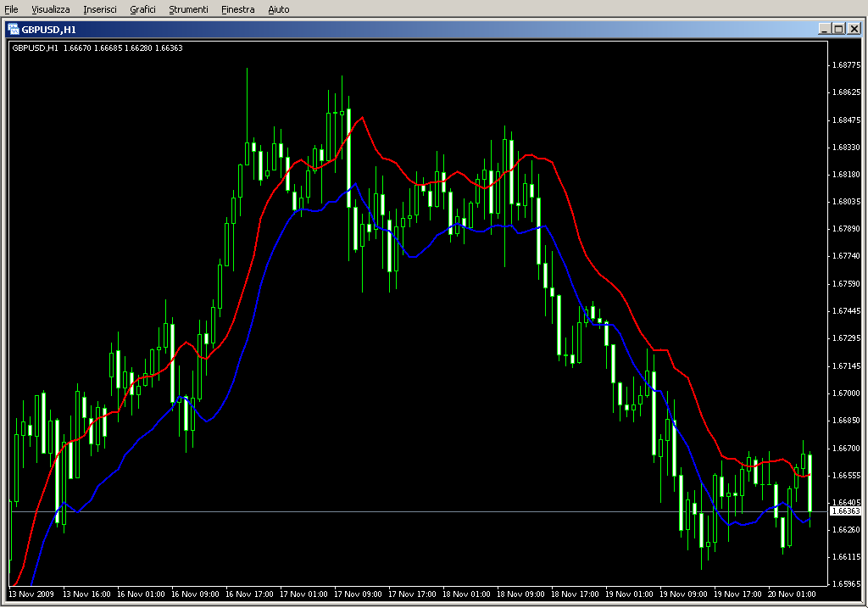Click the 1.66555 price scale label
The image size is (868, 608).
click(847, 476)
